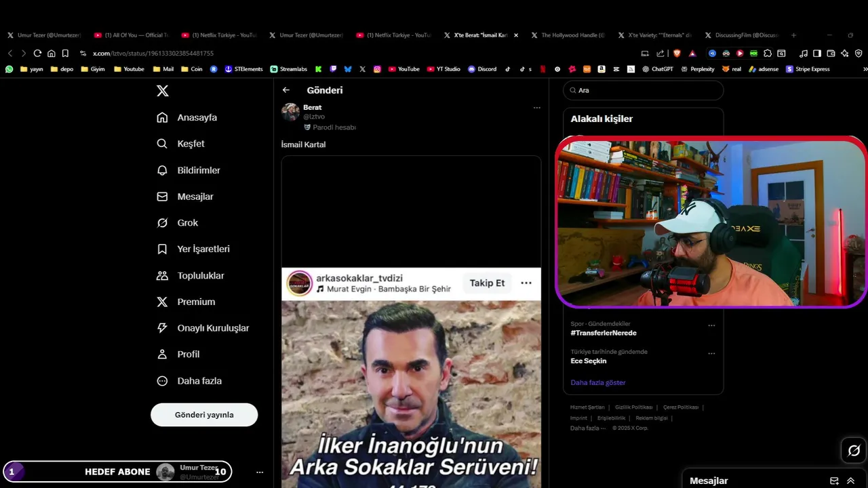
Task: Open Mesajlar in the left sidebar
Action: 184,197
